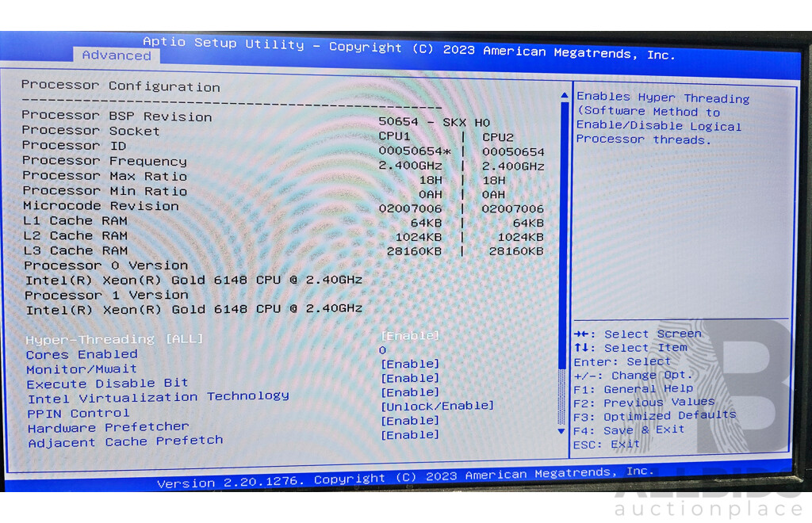Screen dimensions: 812x523
Task: Select the Cores Enabled menu item
Action: point(82,354)
